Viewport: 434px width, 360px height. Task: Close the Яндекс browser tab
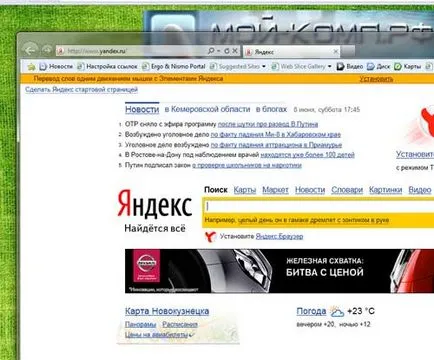[x=336, y=51]
